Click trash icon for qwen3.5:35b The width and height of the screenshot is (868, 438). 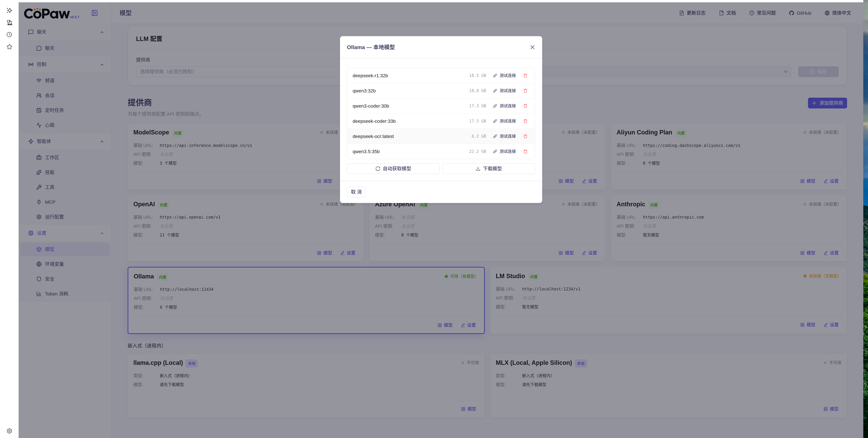click(x=525, y=151)
